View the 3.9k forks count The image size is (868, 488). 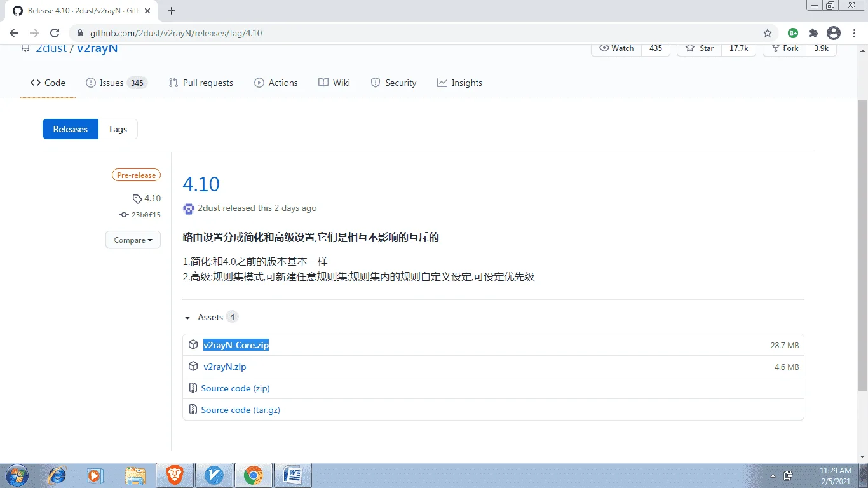click(x=821, y=48)
